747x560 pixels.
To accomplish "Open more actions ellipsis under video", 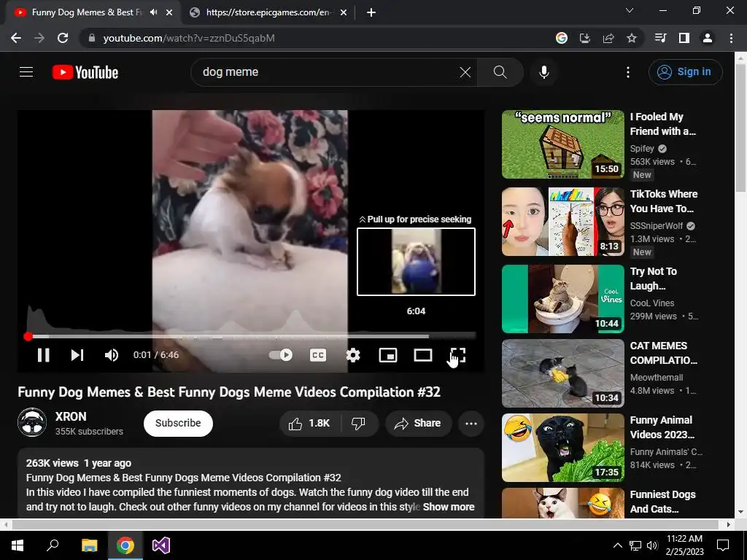I will coord(471,424).
